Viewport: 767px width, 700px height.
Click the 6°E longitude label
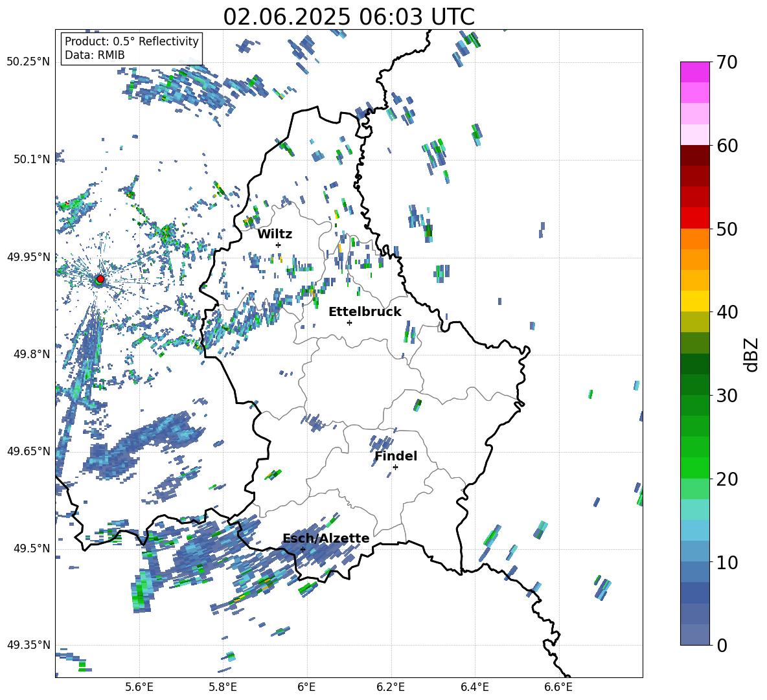[x=307, y=687]
